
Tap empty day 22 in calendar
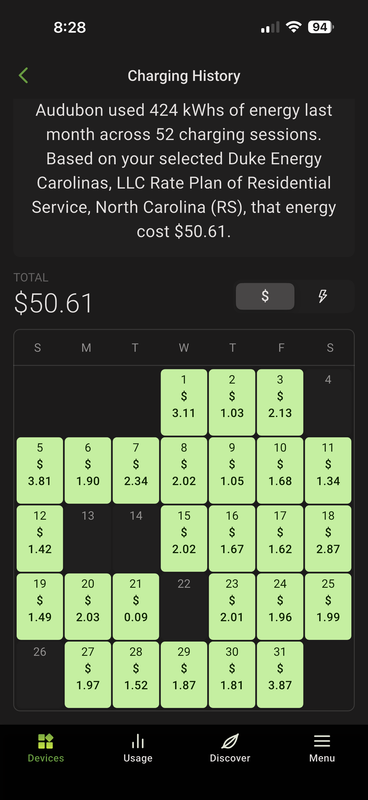[x=184, y=606]
